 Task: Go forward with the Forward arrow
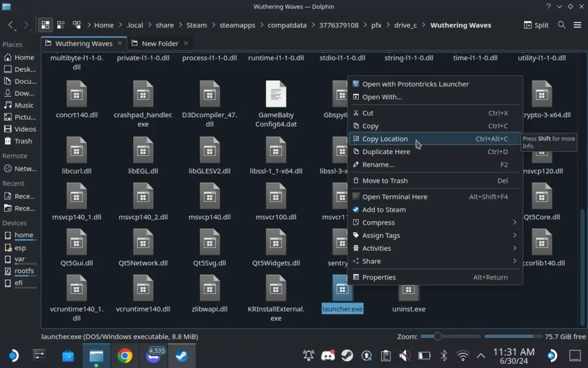(x=26, y=25)
